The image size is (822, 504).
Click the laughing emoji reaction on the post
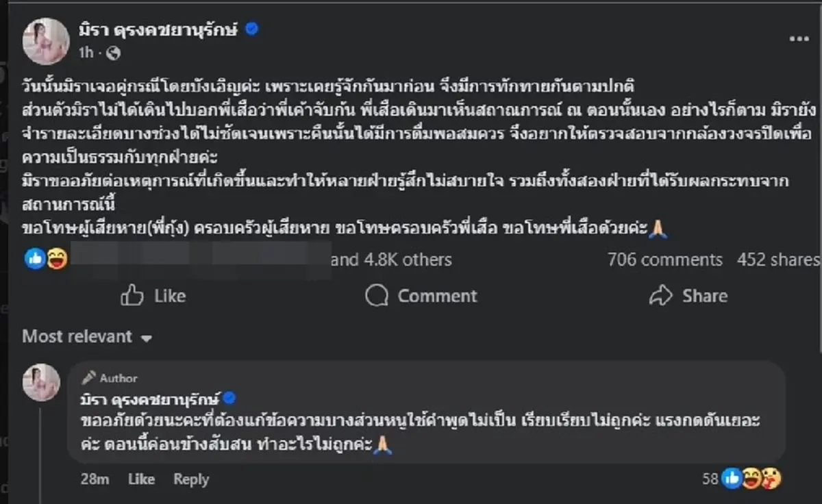point(52,259)
